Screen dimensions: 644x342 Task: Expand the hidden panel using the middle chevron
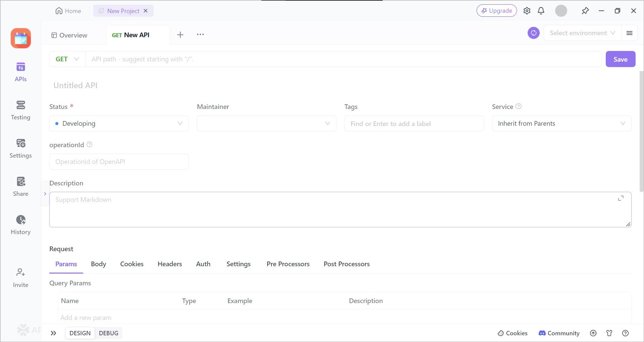pyautogui.click(x=45, y=193)
